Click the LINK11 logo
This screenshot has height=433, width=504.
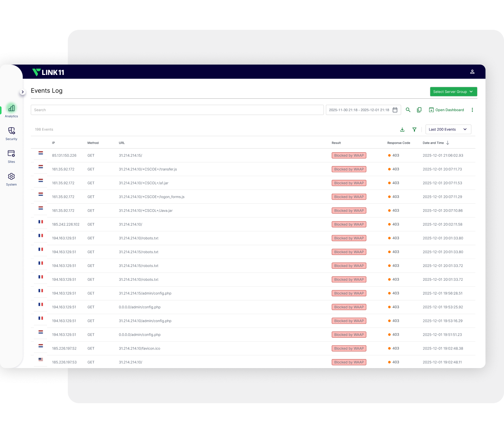click(x=48, y=72)
